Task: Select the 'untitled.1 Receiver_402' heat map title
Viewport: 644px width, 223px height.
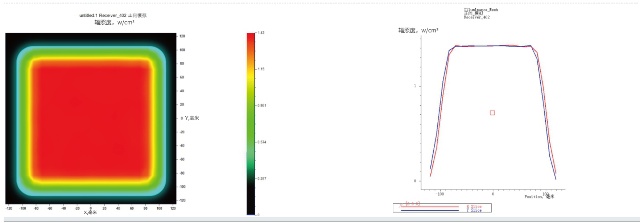Action: pyautogui.click(x=113, y=16)
